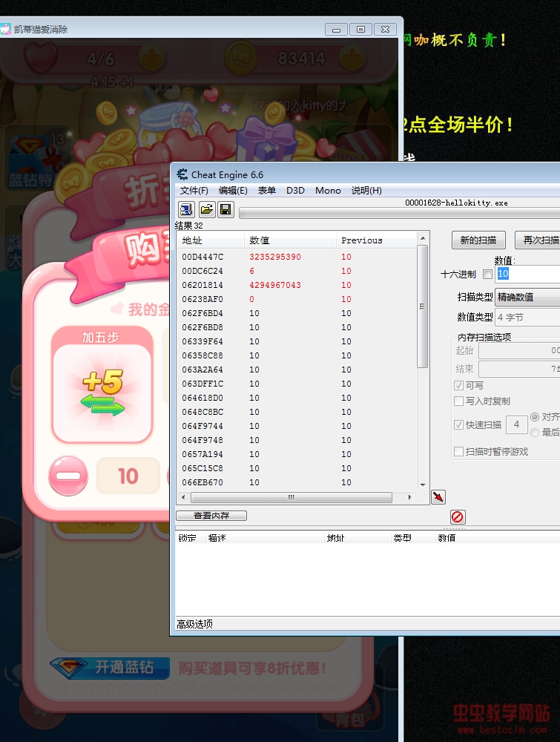Toggle the writable checkbox
Screen dimensions: 560x742
click(x=458, y=386)
